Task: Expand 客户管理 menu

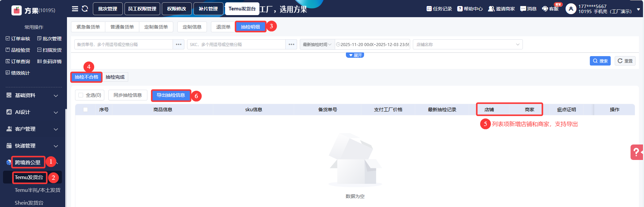Action: 32,129
